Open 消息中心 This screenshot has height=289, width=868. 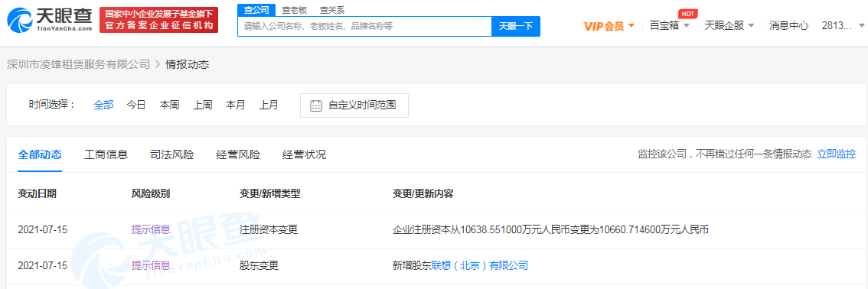[x=788, y=25]
